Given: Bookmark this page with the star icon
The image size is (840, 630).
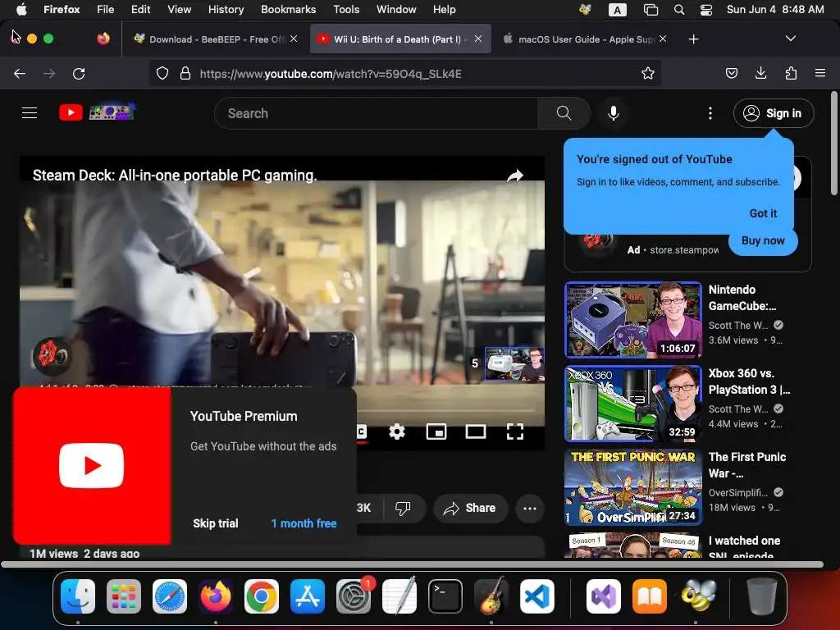Looking at the screenshot, I should pos(648,73).
